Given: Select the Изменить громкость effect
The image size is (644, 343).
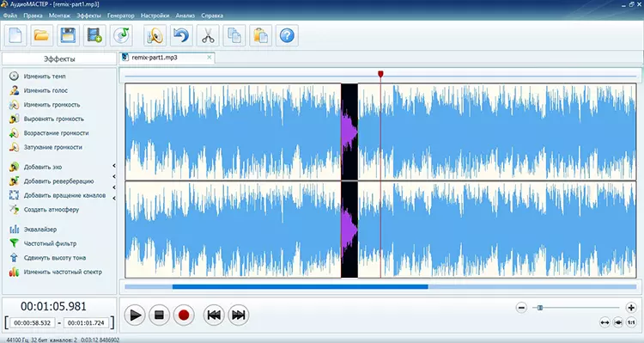Looking at the screenshot, I should 52,105.
